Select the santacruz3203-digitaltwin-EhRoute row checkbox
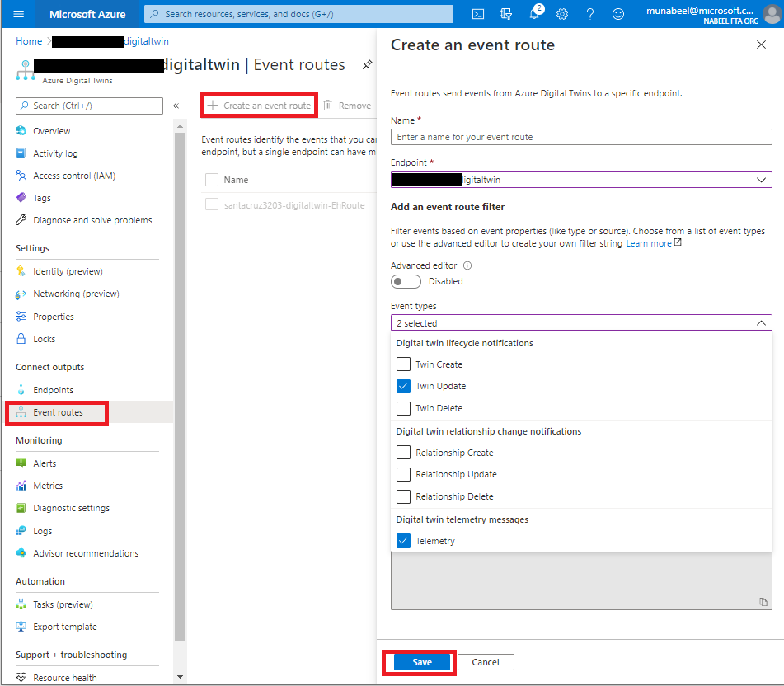784x686 pixels. [212, 205]
